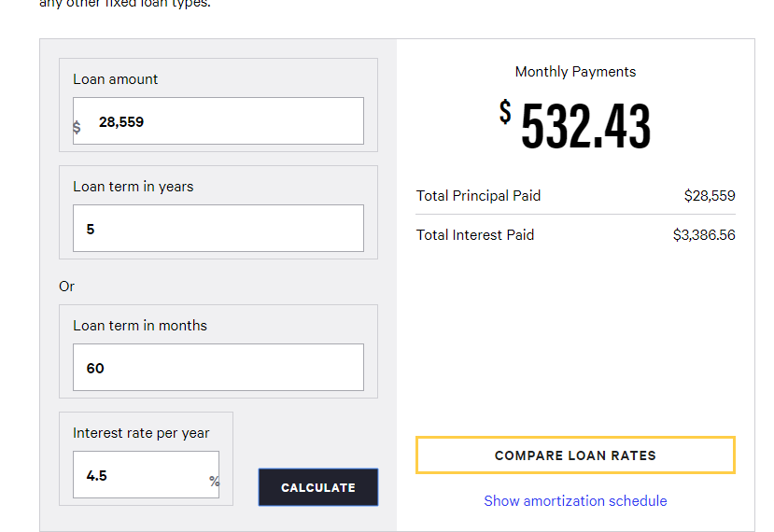Show amortization schedule link
The width and height of the screenshot is (774, 532).
tap(575, 501)
